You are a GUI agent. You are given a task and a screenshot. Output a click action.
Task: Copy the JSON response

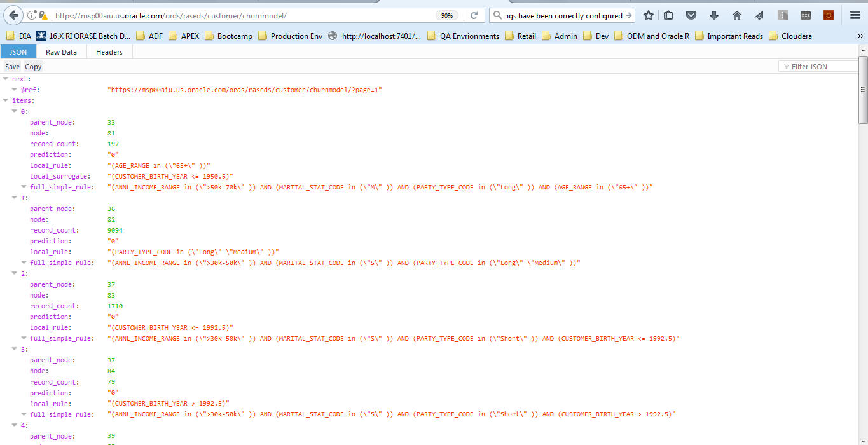(33, 67)
